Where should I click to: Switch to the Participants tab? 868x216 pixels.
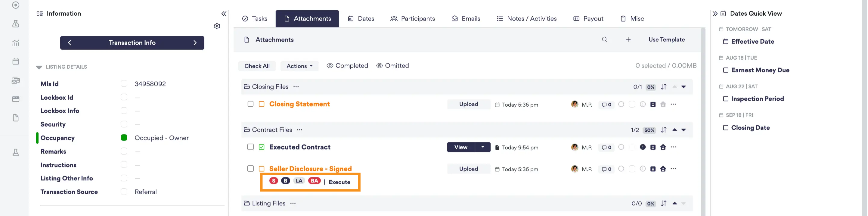(412, 19)
